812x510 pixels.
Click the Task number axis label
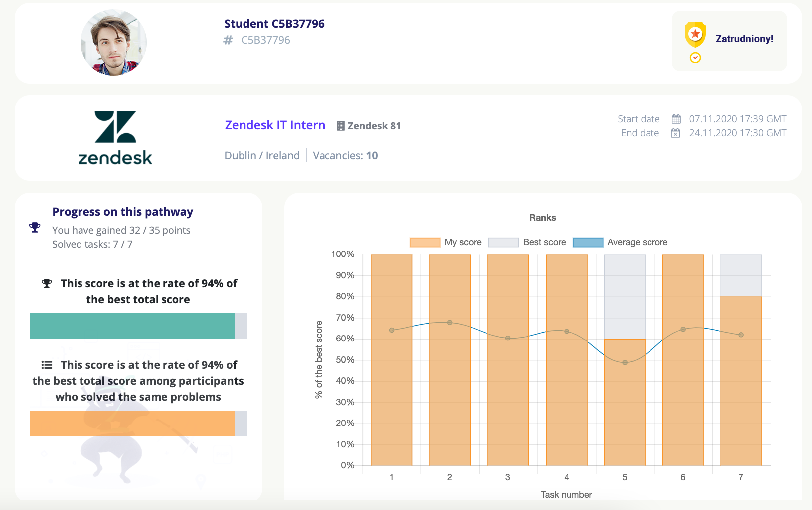tap(566, 495)
